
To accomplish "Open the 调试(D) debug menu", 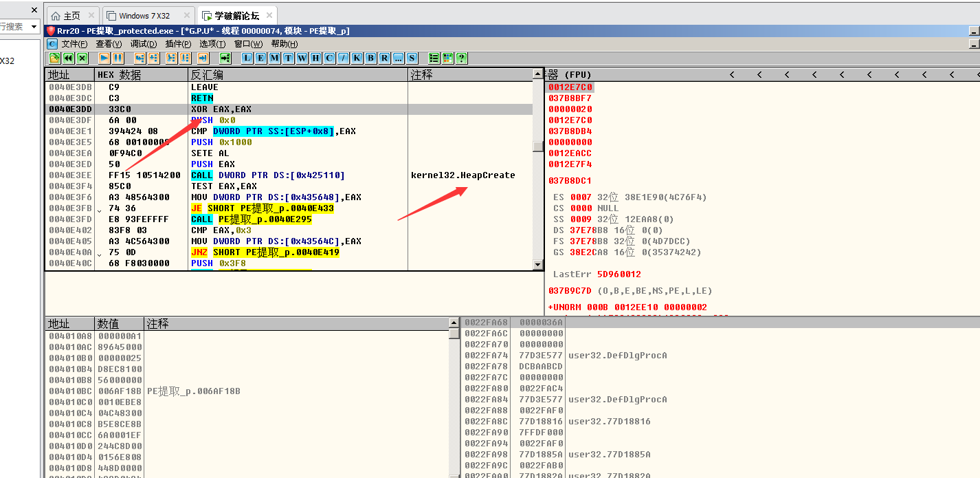I will (x=144, y=44).
